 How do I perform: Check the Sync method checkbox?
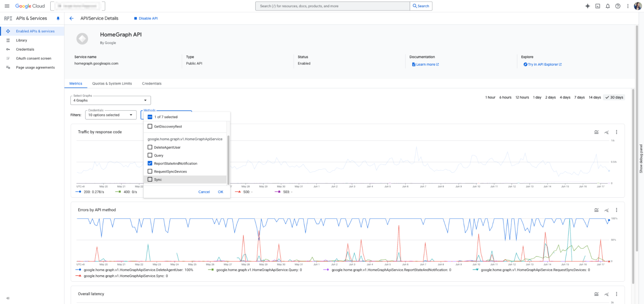[x=150, y=179]
